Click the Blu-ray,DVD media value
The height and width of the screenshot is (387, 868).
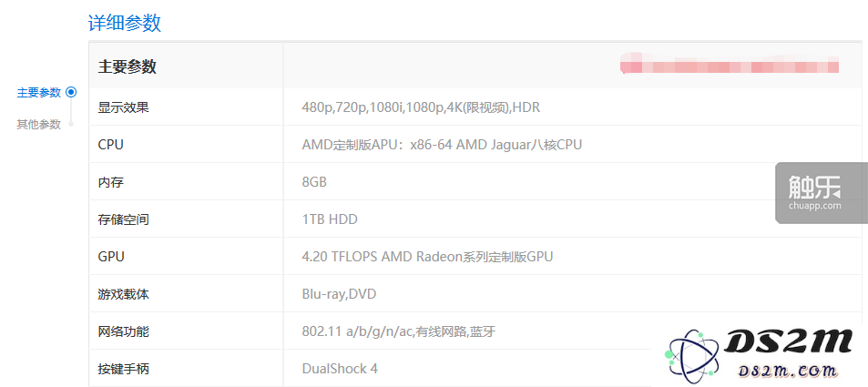click(340, 294)
